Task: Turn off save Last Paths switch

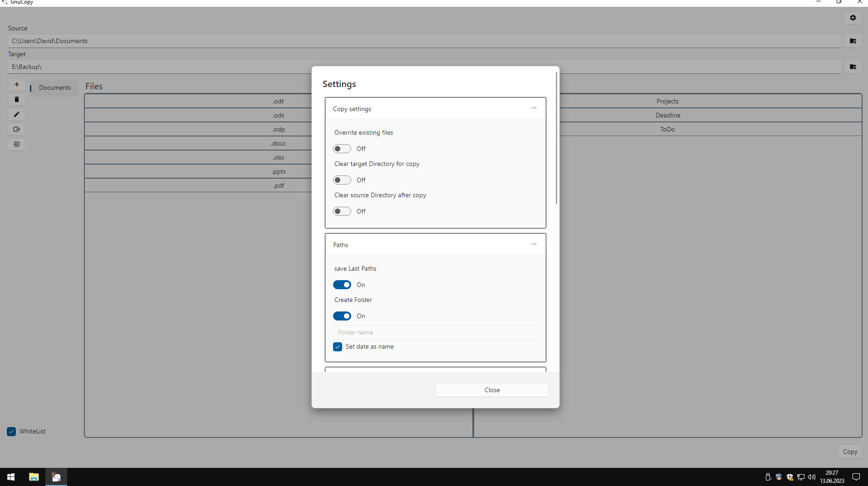Action: [x=342, y=285]
